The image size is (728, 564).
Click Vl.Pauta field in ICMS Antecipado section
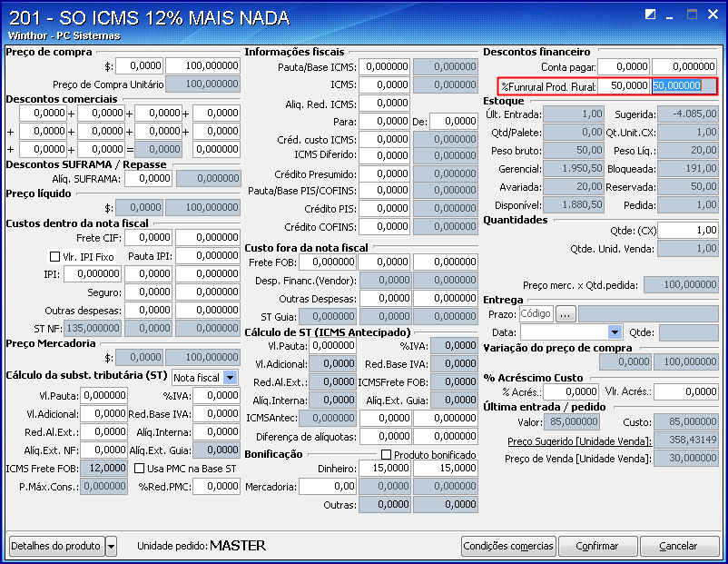(333, 346)
